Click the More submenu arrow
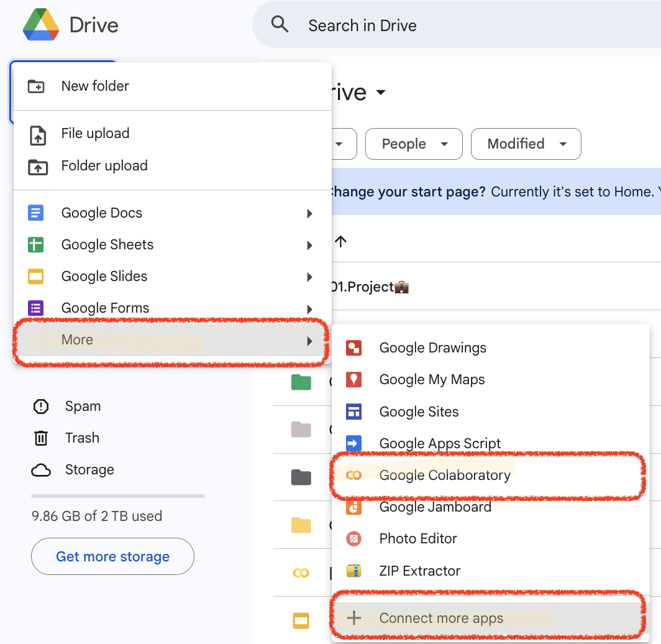This screenshot has height=644, width=661. [x=310, y=341]
